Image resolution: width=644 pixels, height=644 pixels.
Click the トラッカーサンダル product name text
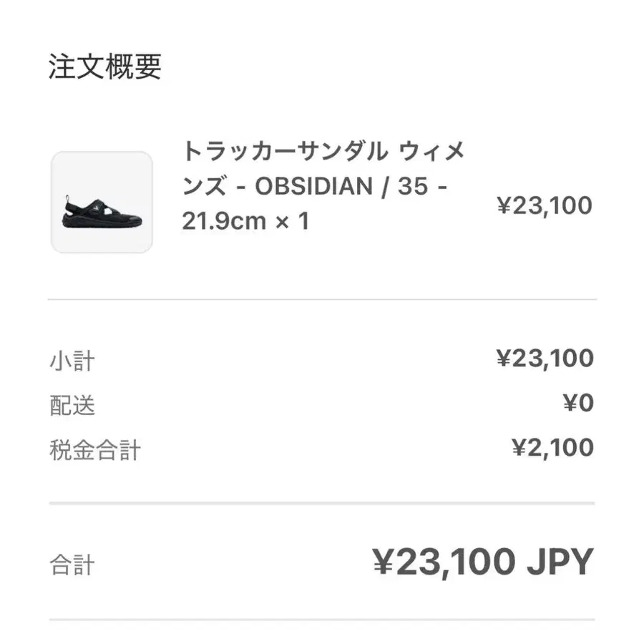(x=285, y=151)
